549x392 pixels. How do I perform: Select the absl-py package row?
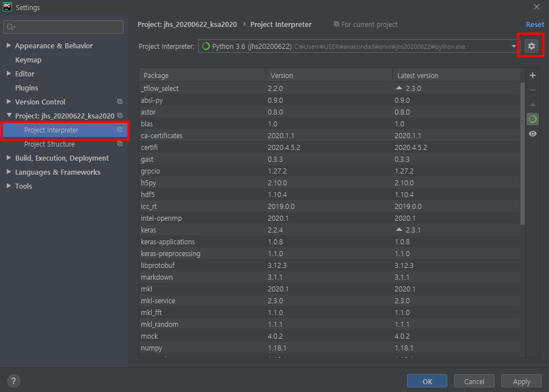(330, 100)
